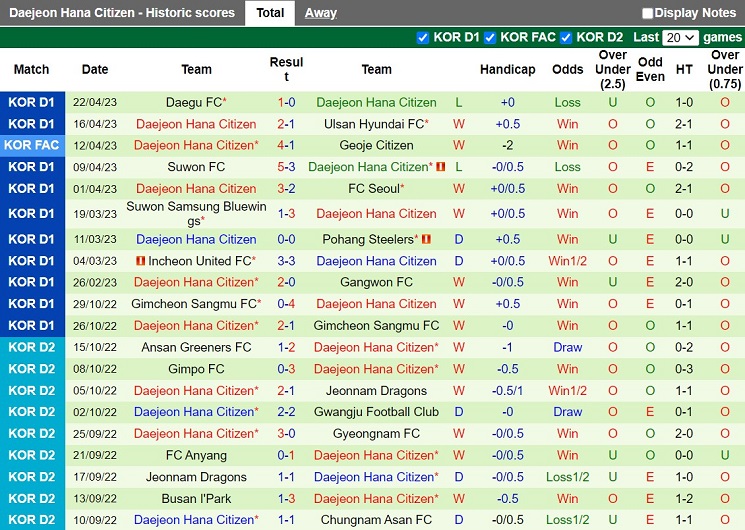Screen dimensions: 745x530
Task: Click Win1/2 odds in Incheon United row
Action: click(567, 261)
